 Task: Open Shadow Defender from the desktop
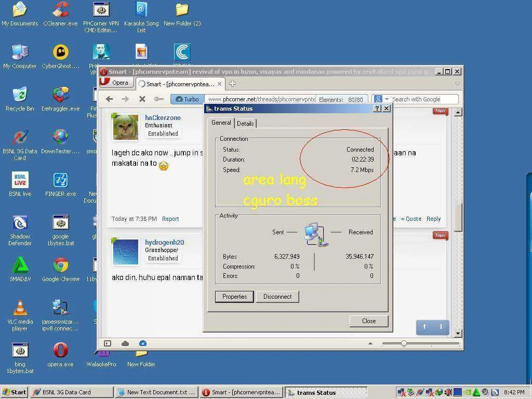(20, 230)
